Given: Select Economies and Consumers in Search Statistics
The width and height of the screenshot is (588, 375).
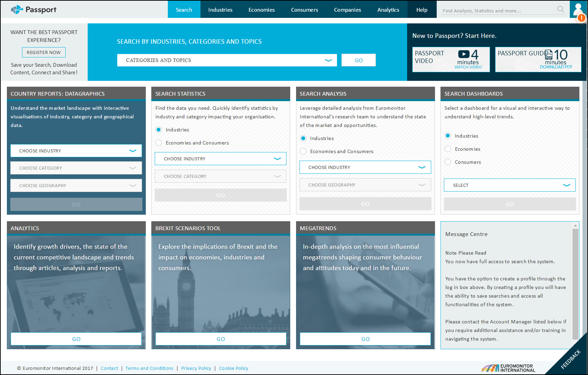Looking at the screenshot, I should coord(159,143).
